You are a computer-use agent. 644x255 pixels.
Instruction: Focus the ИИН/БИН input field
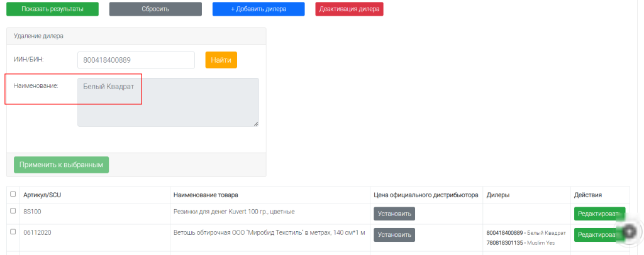[136, 60]
